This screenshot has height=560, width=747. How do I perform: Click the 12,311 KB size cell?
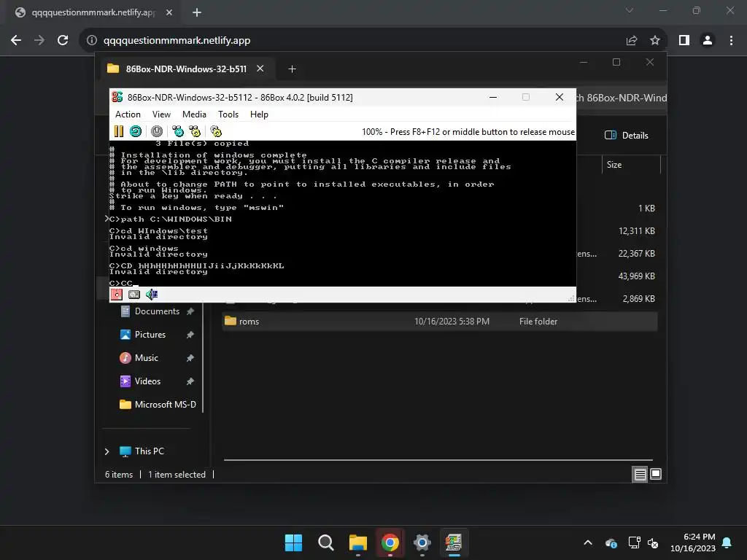coord(636,231)
